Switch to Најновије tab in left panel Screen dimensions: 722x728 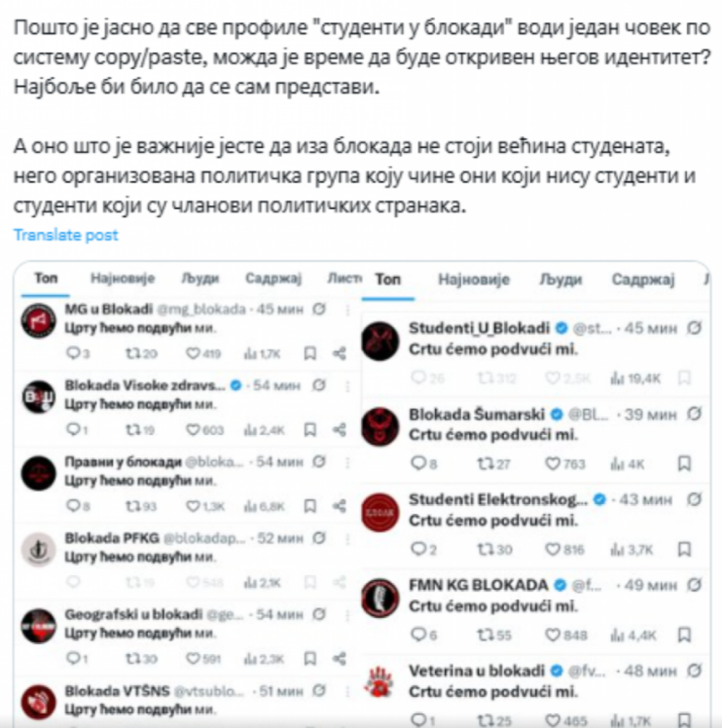pyautogui.click(x=123, y=278)
